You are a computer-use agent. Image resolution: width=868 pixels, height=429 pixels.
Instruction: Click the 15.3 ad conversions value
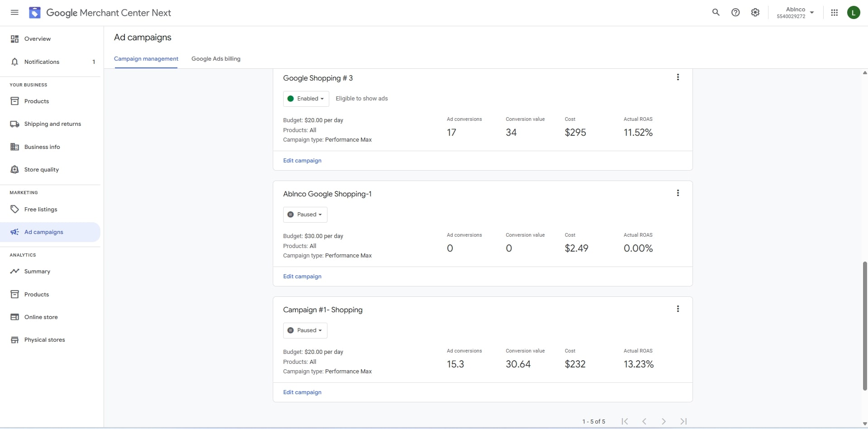pos(455,364)
